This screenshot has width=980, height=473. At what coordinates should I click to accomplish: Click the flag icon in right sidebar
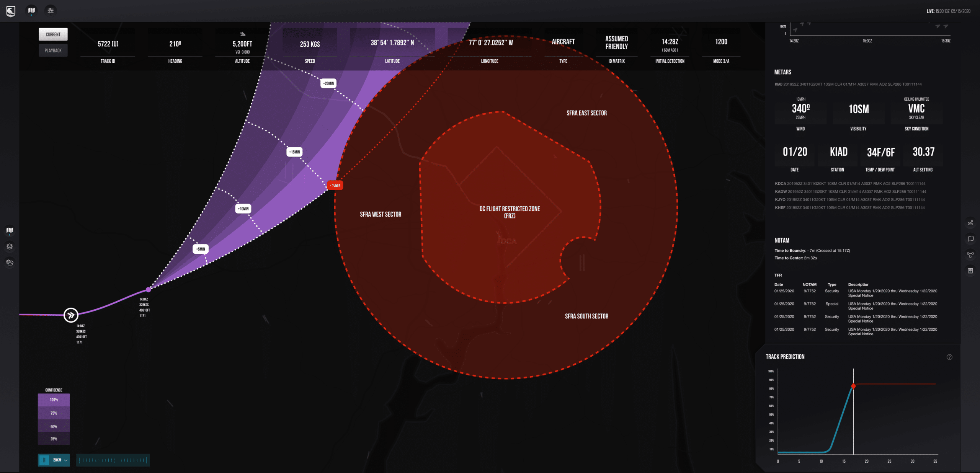(970, 239)
